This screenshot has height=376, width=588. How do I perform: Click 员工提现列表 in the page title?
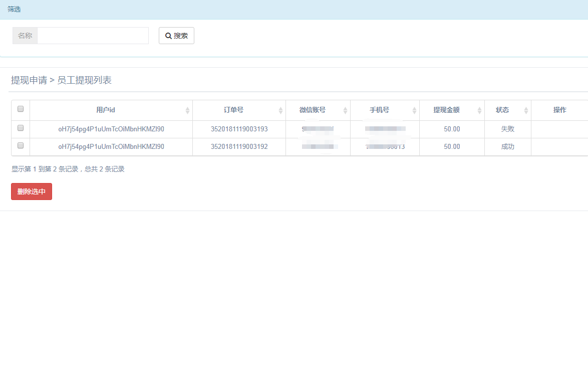pos(84,80)
